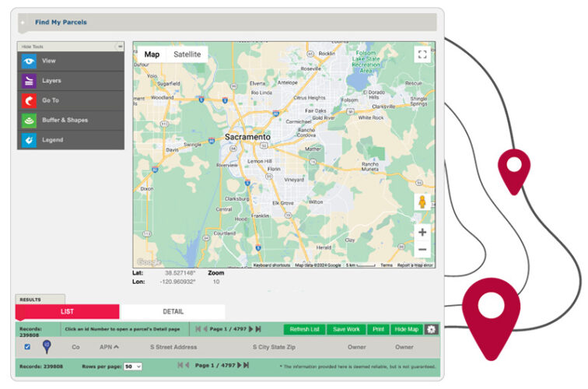Switch map to Satellite view
This screenshot has width=588, height=389.
pyautogui.click(x=187, y=54)
